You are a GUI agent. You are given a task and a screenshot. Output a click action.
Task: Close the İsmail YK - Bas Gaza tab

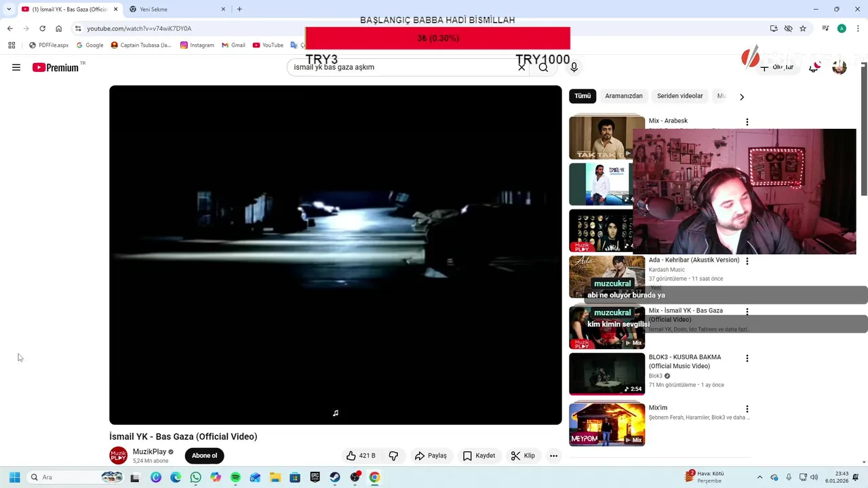116,9
